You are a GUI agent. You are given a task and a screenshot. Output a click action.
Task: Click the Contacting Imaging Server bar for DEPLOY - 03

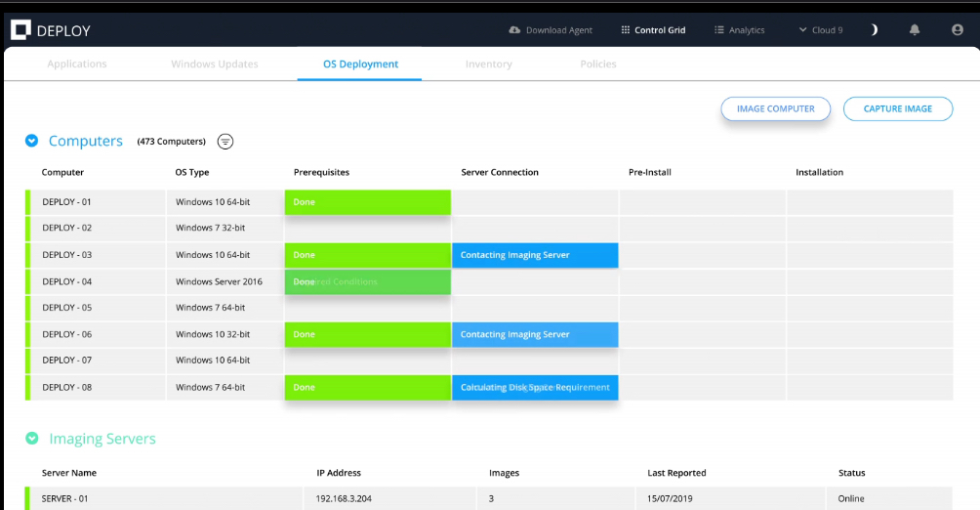coord(535,255)
